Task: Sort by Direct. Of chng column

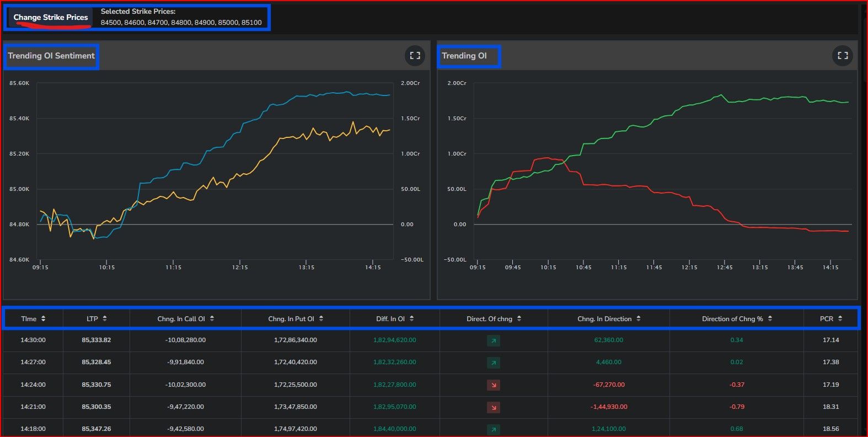Action: (494, 319)
